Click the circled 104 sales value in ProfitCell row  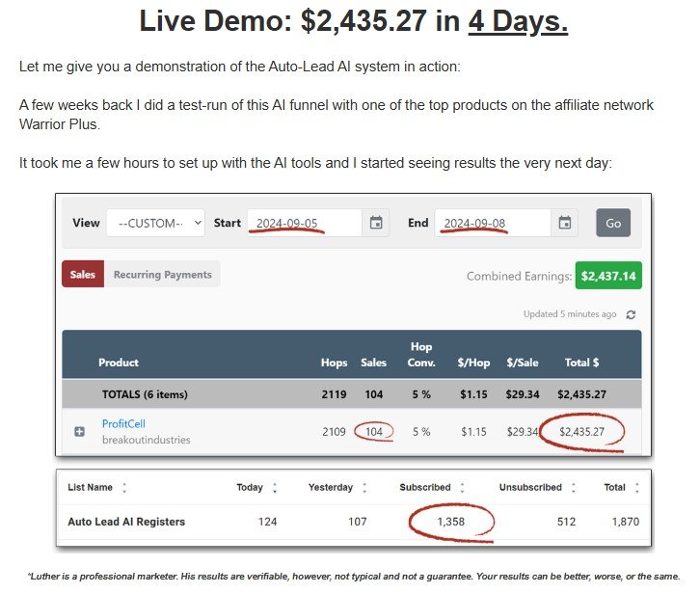pyautogui.click(x=374, y=432)
